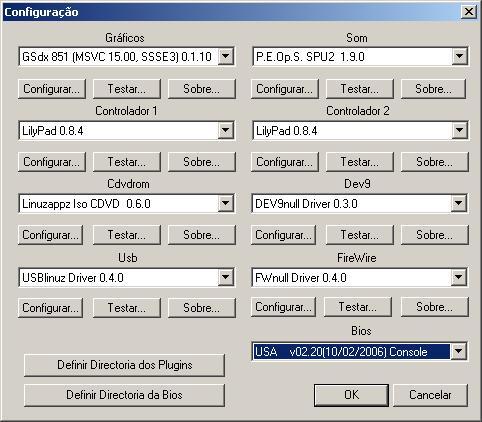Click Definir Directoria dos Plugins

tap(124, 365)
